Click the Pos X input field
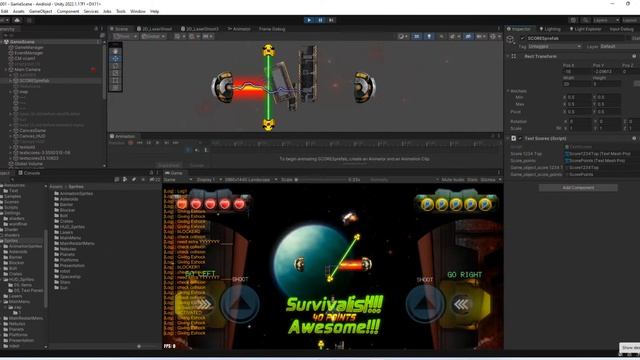 pos(576,71)
